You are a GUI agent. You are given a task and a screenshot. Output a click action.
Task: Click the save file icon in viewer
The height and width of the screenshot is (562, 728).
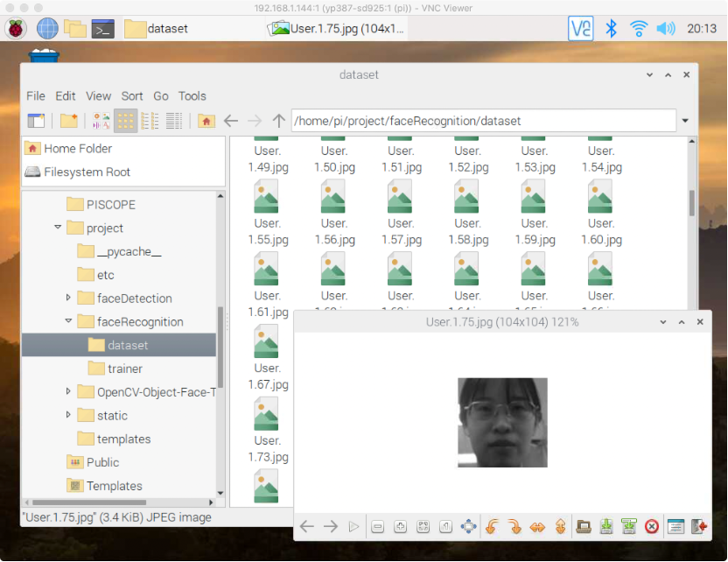pos(606,526)
